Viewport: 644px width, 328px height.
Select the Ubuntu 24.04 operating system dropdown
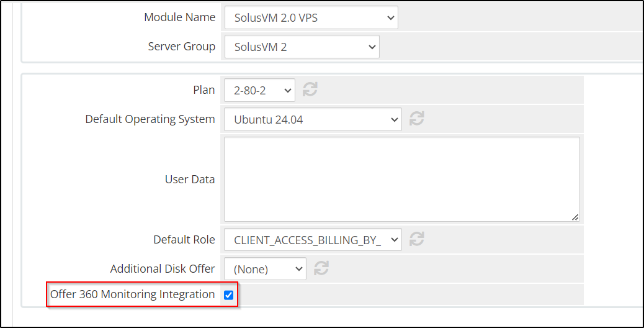coord(313,120)
